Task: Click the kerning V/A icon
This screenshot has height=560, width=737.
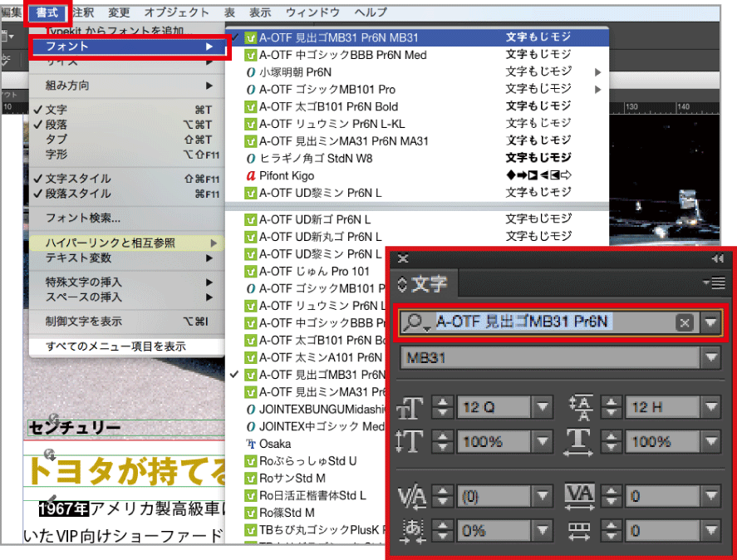Action: [412, 497]
